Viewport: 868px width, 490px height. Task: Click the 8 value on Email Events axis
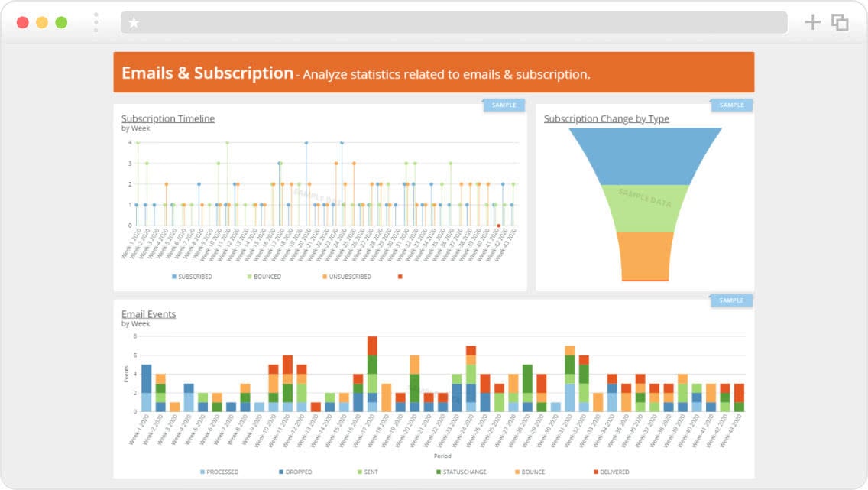(x=135, y=336)
